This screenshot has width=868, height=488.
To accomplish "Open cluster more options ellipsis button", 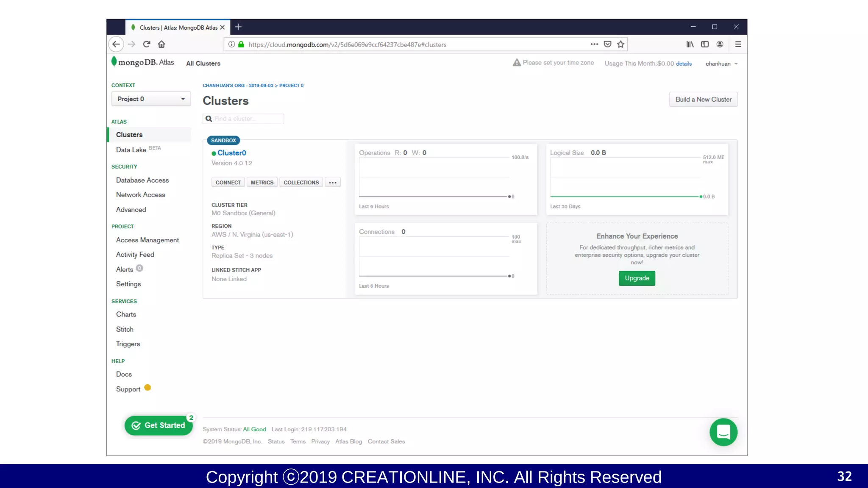I will point(333,183).
